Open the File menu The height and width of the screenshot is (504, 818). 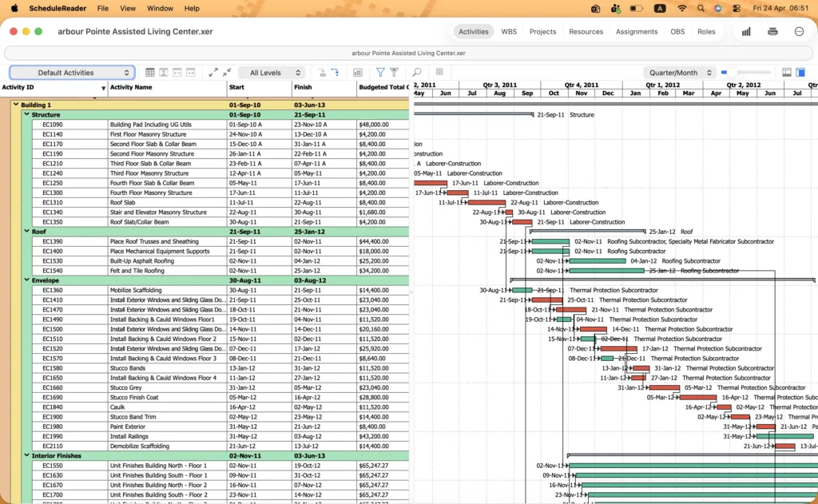coord(103,8)
